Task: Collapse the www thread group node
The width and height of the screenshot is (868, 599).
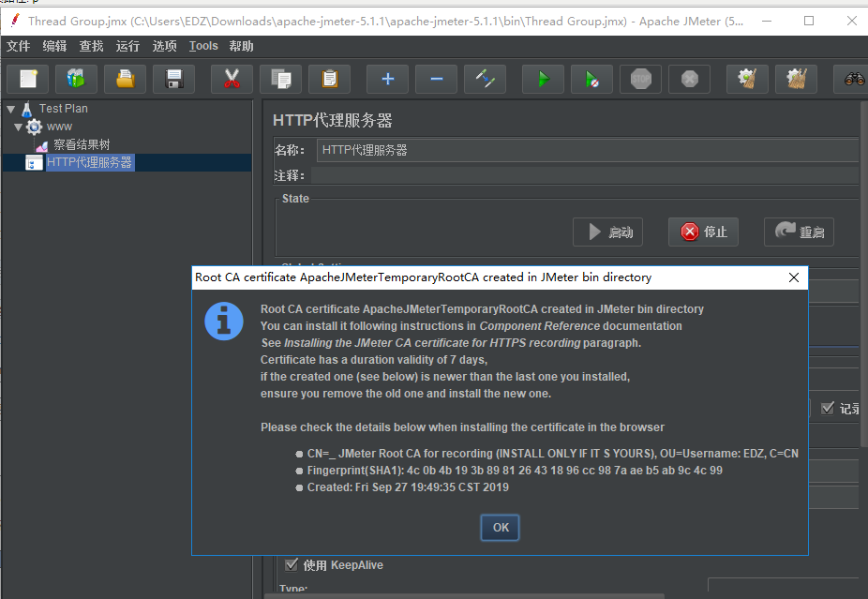Action: point(18,127)
